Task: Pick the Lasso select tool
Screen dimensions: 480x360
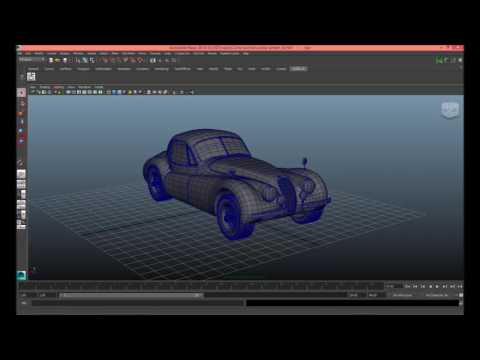Action: [22, 104]
